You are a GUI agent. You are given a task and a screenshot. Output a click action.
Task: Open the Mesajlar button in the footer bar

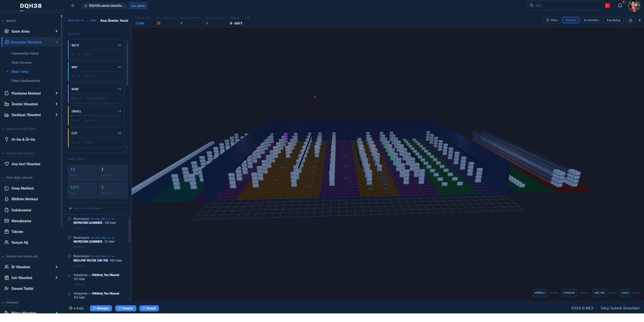tap(101, 308)
